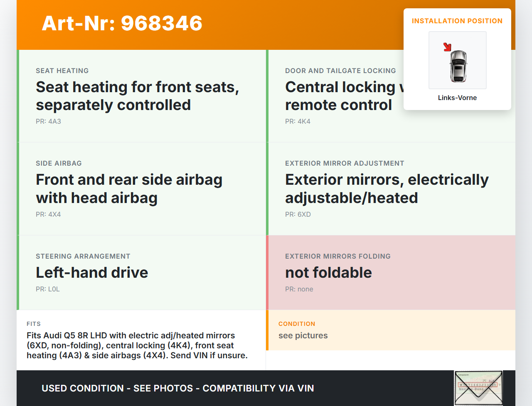Screen dimensions: 532x406
Task: Click 'Exterior mirrors, electrically adjustable/heated' text
Action: pos(387,189)
